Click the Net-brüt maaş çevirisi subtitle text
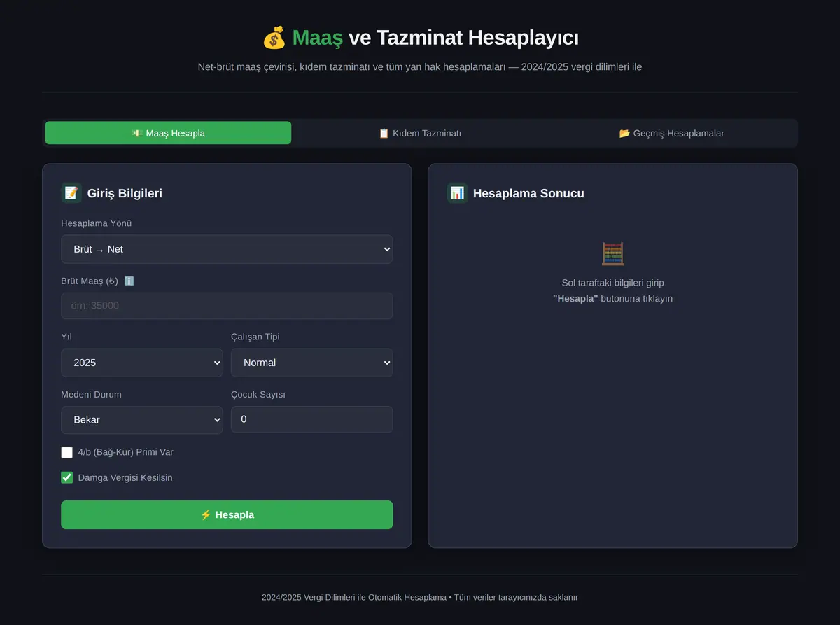 [420, 67]
